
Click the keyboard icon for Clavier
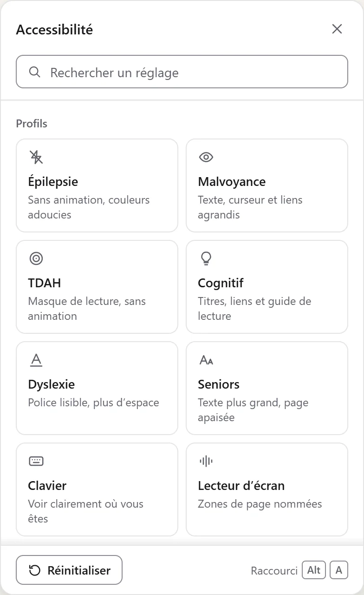(36, 461)
